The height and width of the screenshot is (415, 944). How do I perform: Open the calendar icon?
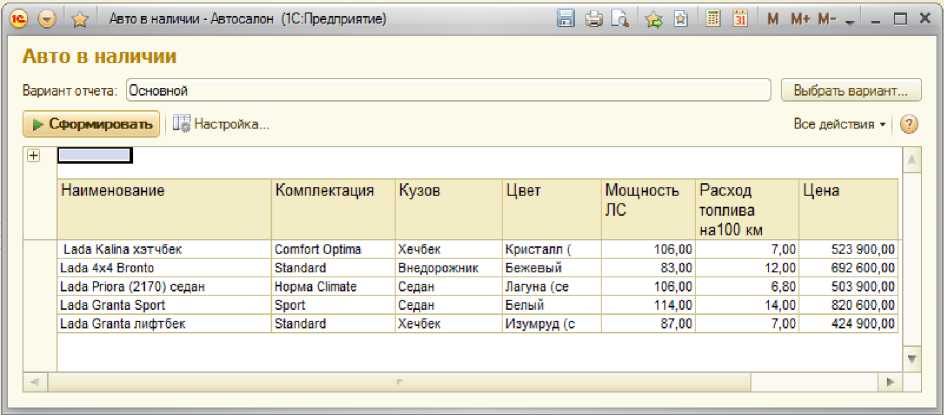coord(741,19)
